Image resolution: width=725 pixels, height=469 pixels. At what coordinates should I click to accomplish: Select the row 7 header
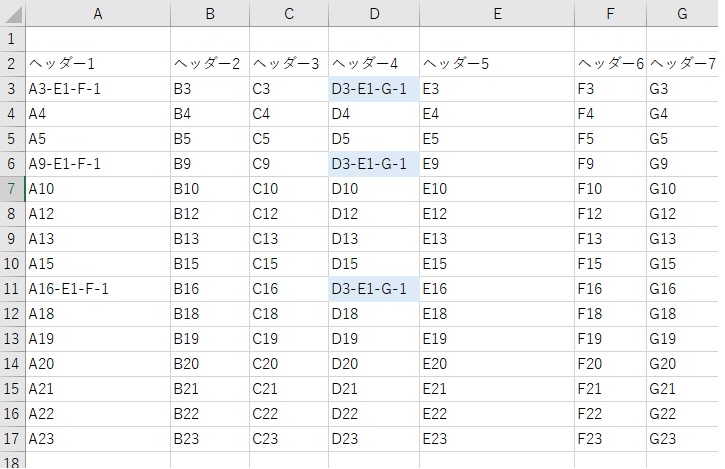pos(12,189)
